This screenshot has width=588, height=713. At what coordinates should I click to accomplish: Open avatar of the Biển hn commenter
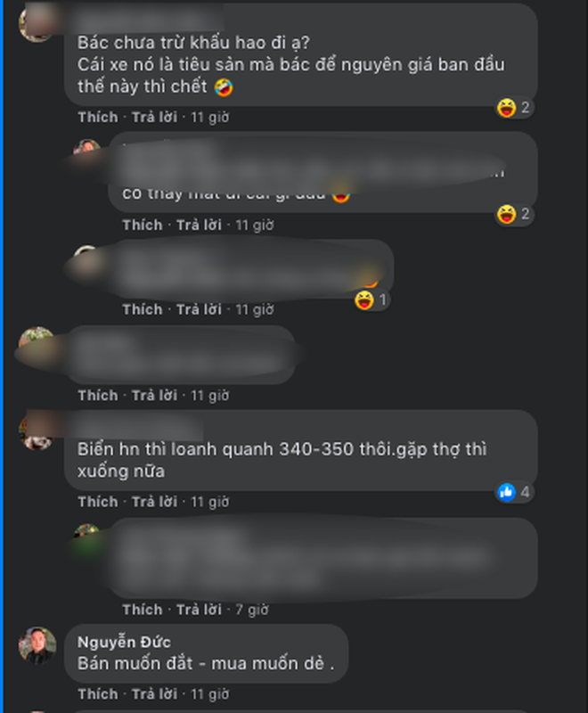(37, 432)
